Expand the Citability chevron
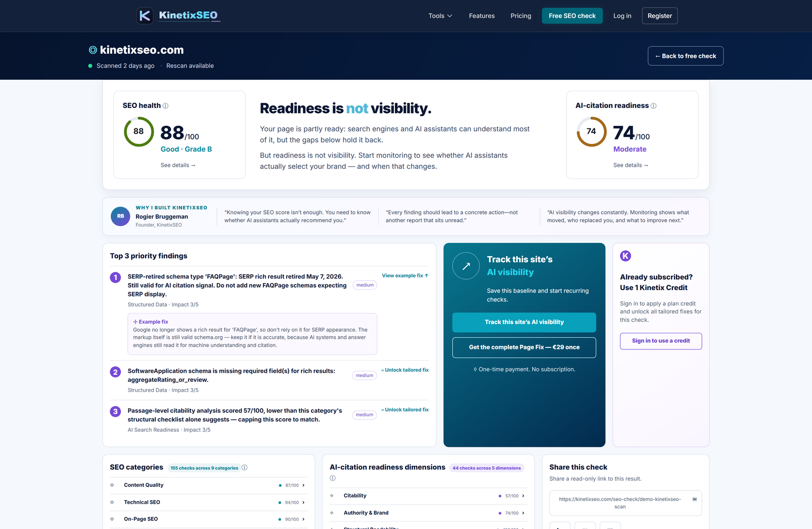Image resolution: width=812 pixels, height=529 pixels. pos(523,496)
